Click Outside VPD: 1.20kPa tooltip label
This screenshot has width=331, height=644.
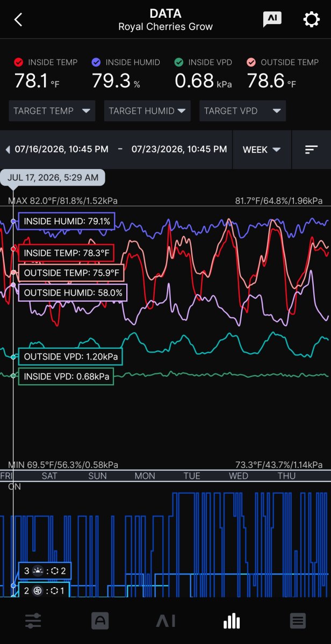click(x=71, y=356)
